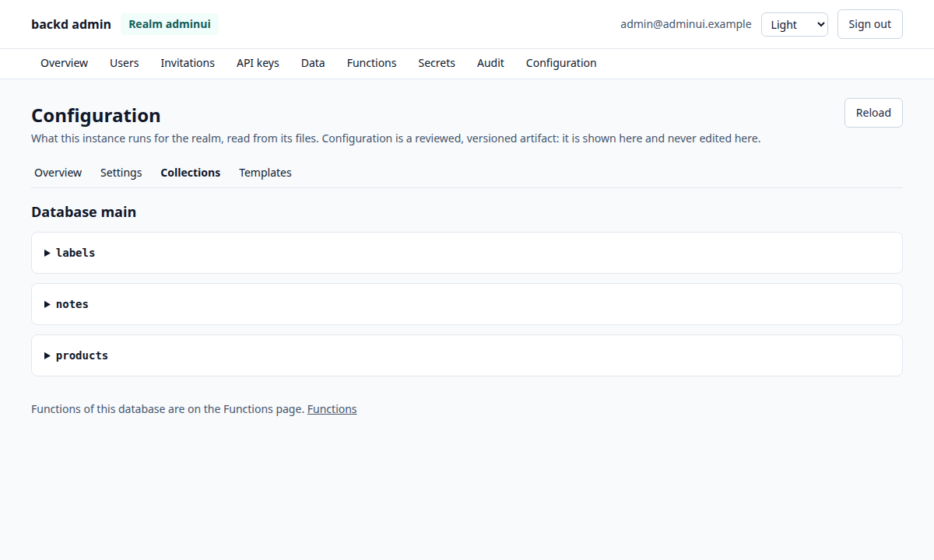The width and height of the screenshot is (934, 560).
Task: Navigate to API keys
Action: (x=258, y=63)
